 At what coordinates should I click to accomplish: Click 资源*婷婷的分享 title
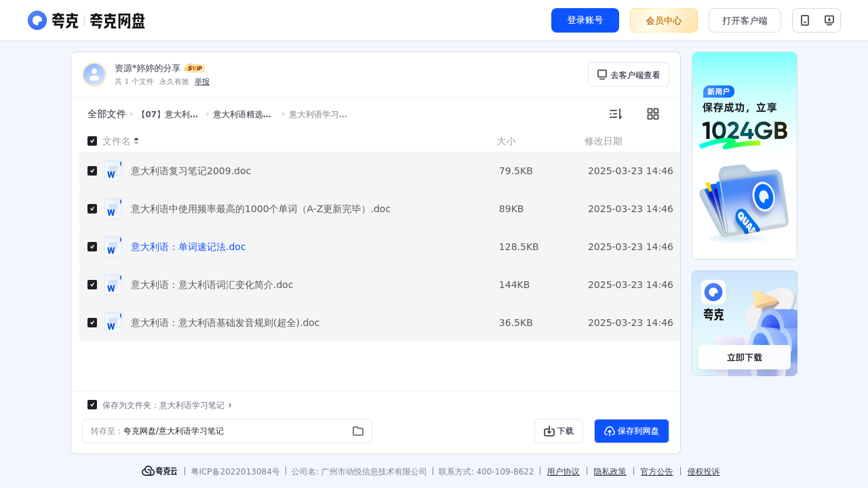[x=148, y=68]
